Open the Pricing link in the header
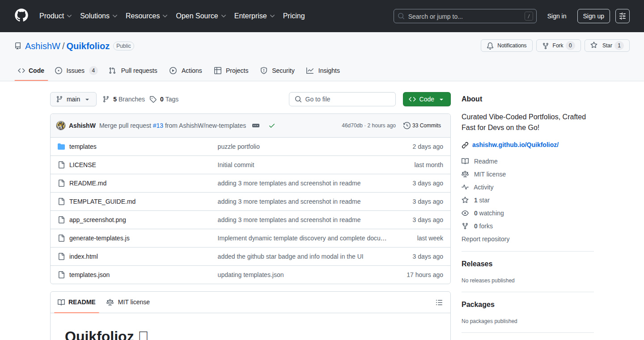644x340 pixels. click(294, 16)
